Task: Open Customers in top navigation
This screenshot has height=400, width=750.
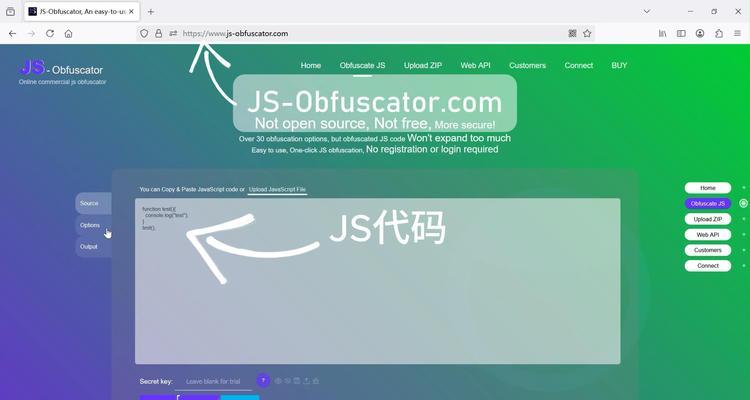Action: 527,66
